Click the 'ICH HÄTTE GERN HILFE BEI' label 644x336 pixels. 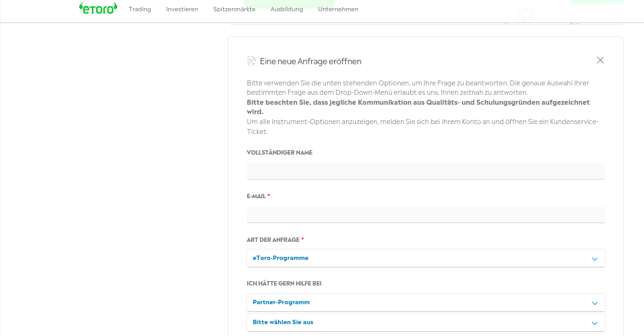[284, 284]
